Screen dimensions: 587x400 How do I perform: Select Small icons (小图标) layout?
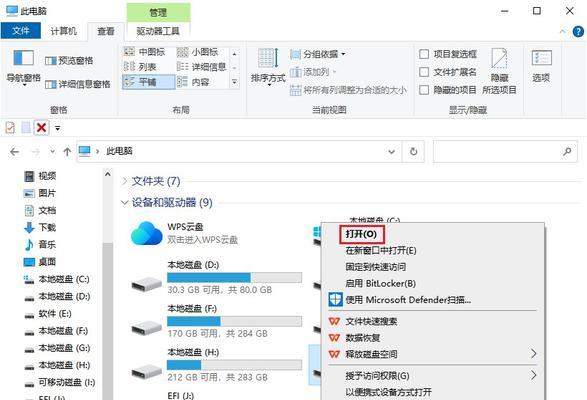coord(197,52)
